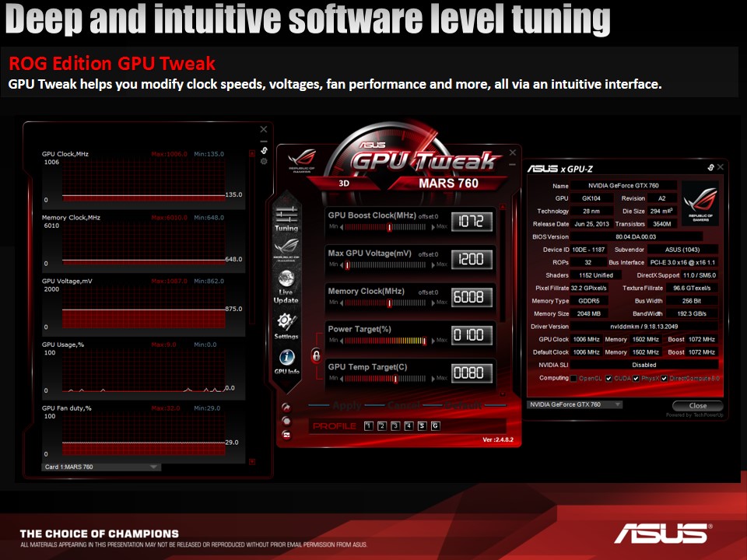
Task: Click the Memory Clock value field 6008
Action: pyautogui.click(x=472, y=297)
